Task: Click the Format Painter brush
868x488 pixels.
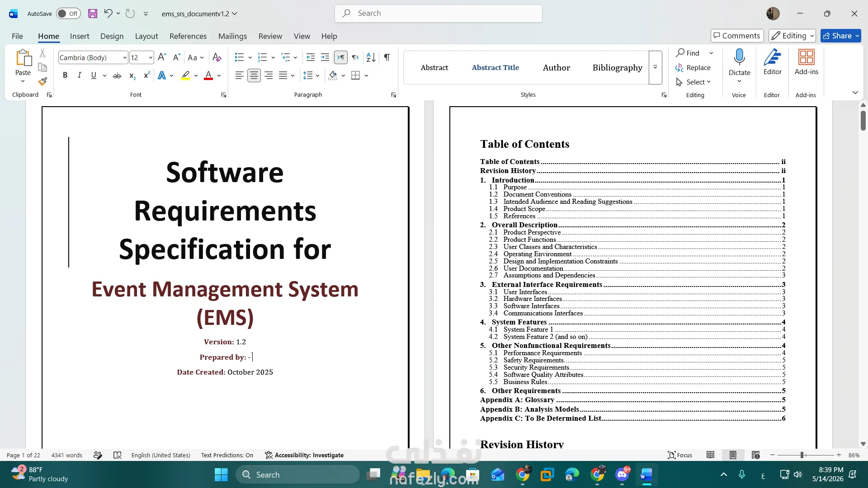Action: 42,81
